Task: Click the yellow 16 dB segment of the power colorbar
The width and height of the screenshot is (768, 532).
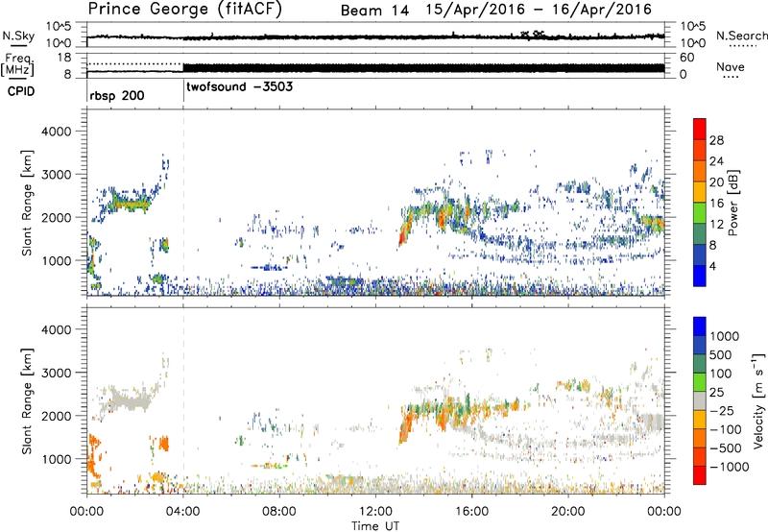Action: [x=700, y=192]
